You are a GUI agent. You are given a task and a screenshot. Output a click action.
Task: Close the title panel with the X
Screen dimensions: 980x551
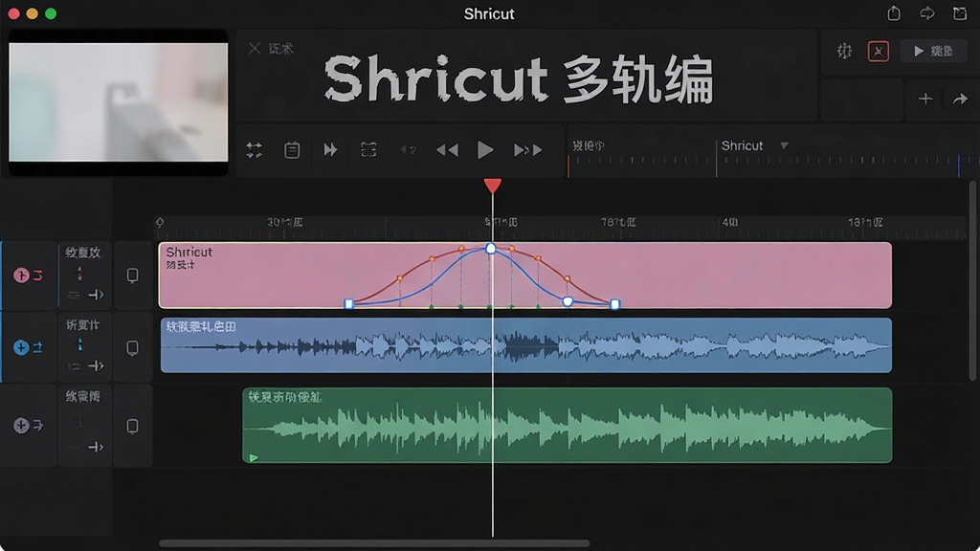pos(255,48)
